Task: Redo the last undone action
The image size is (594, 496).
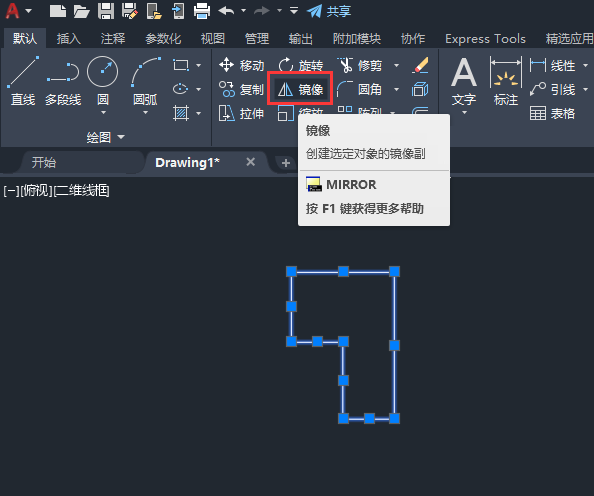Action: [262, 11]
